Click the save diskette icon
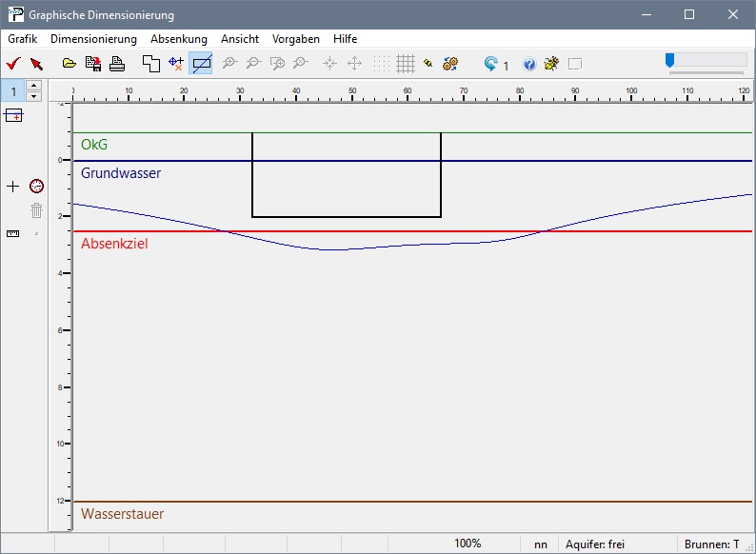The image size is (756, 554). pos(93,64)
